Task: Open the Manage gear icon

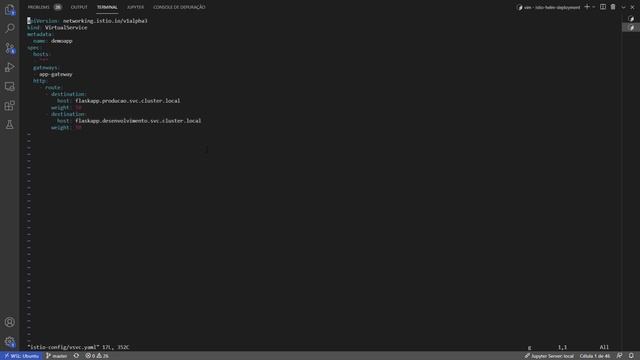Action: [9, 342]
